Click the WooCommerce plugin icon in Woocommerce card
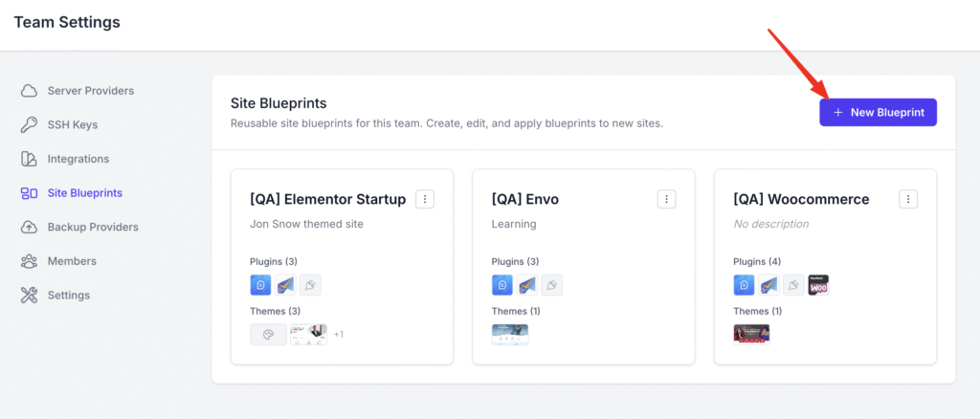 click(x=818, y=285)
